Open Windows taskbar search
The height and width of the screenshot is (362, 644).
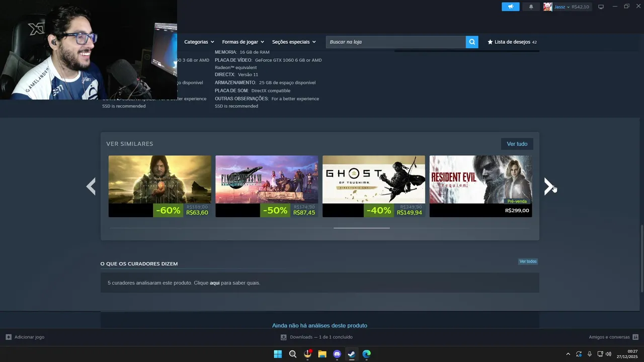tap(293, 354)
